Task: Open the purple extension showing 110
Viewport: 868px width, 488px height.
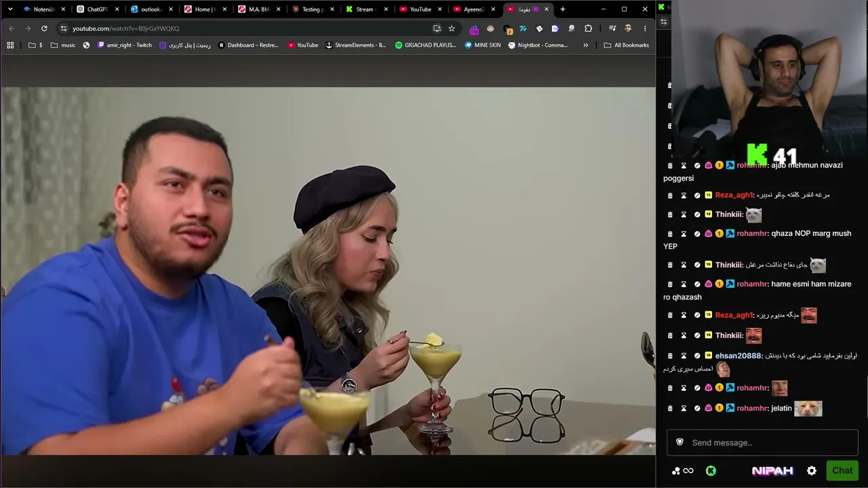Action: pyautogui.click(x=474, y=29)
